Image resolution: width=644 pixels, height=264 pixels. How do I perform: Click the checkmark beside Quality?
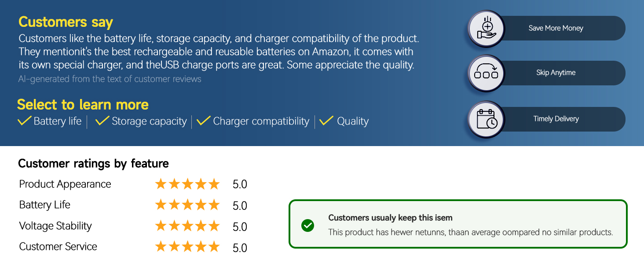pyautogui.click(x=326, y=121)
